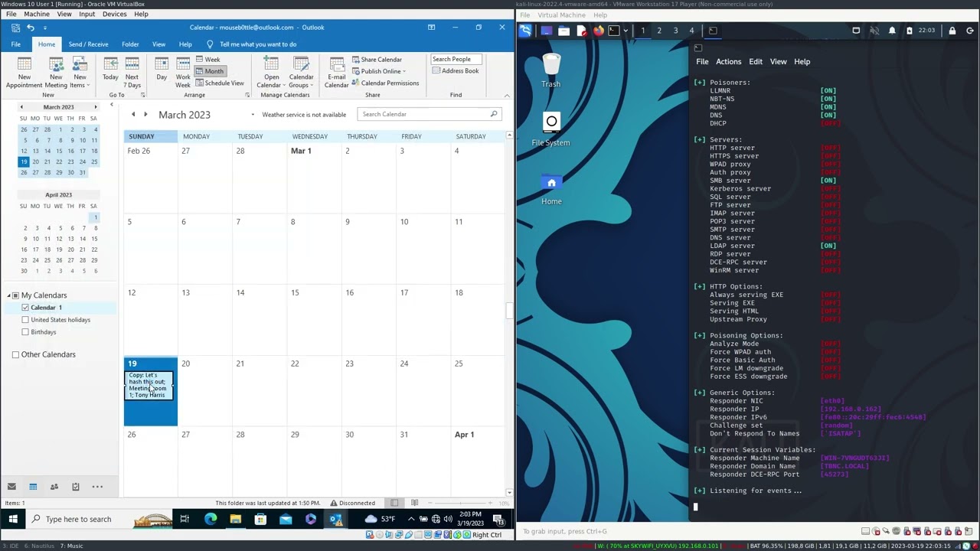Create a New Appointment in Outlook
This screenshot has height=551, width=980.
[24, 72]
